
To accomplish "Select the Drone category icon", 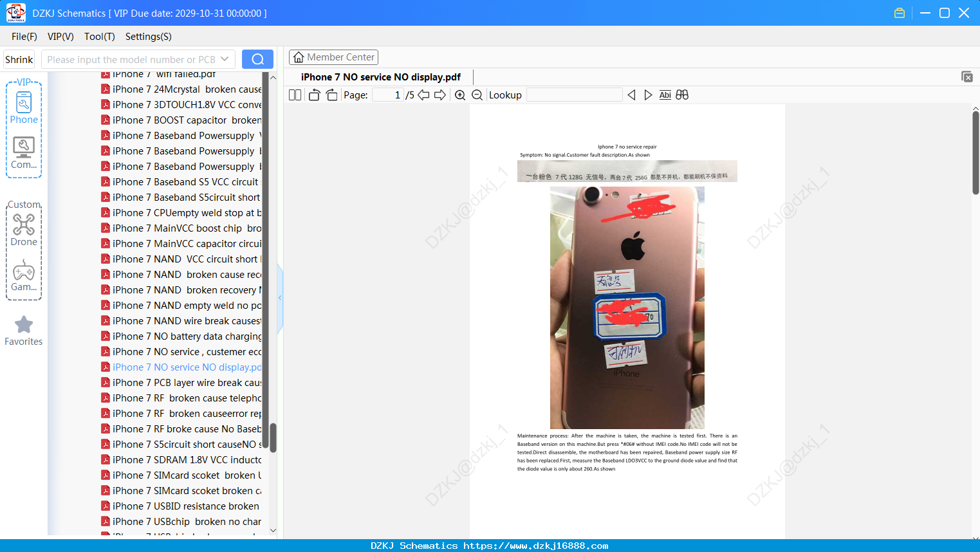I will 24,230.
